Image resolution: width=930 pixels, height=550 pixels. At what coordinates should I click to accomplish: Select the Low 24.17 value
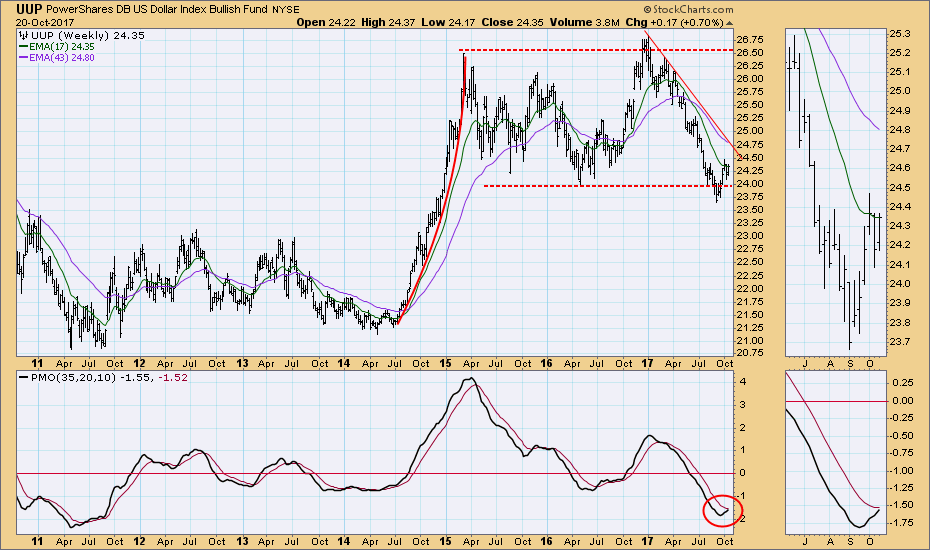coord(448,23)
